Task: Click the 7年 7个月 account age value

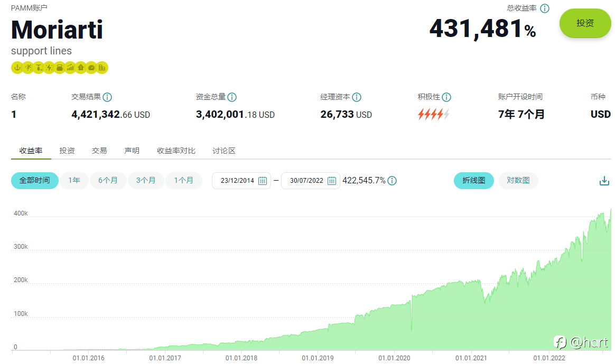Action: (x=521, y=114)
